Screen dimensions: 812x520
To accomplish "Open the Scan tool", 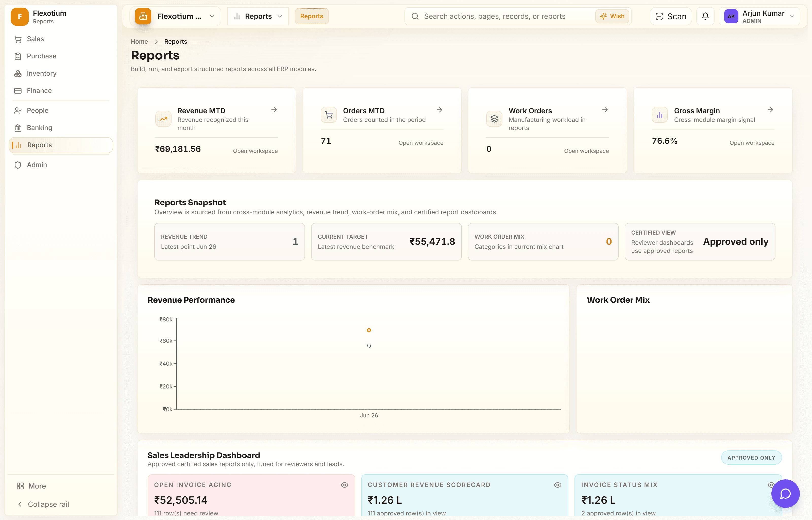I will (671, 16).
